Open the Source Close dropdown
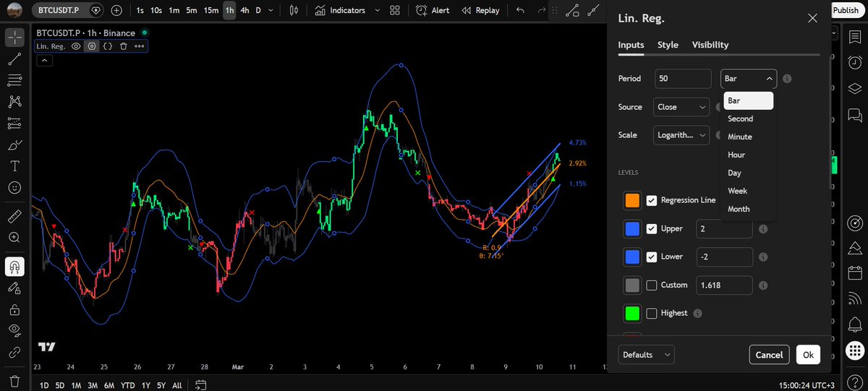The image size is (868, 391). (x=681, y=107)
